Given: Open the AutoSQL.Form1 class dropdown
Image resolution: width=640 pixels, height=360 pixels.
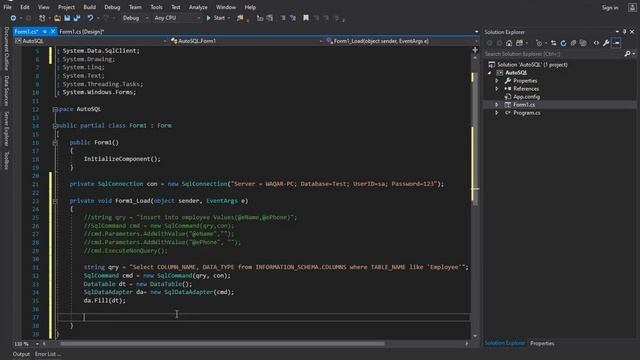Looking at the screenshot, I should point(321,41).
